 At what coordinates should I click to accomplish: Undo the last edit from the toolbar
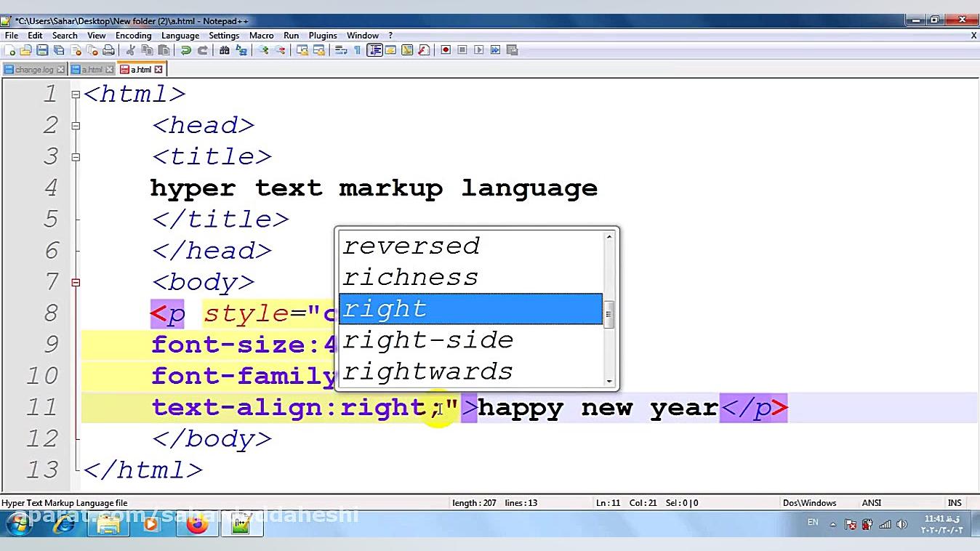(x=186, y=50)
